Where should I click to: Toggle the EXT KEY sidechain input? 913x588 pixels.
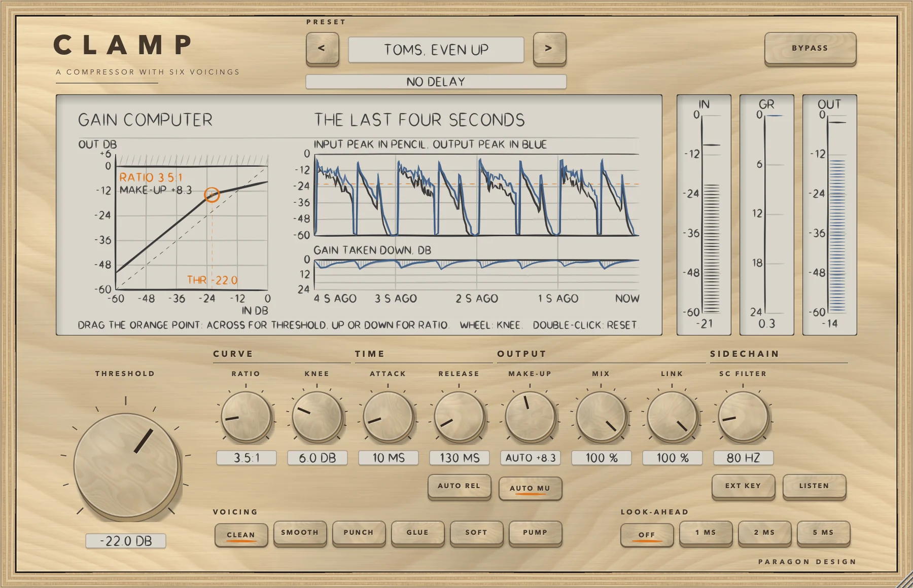coord(744,487)
